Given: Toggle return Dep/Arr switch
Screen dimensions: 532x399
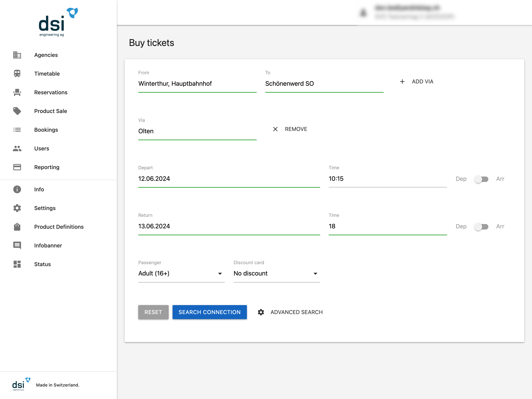Looking at the screenshot, I should [481, 226].
